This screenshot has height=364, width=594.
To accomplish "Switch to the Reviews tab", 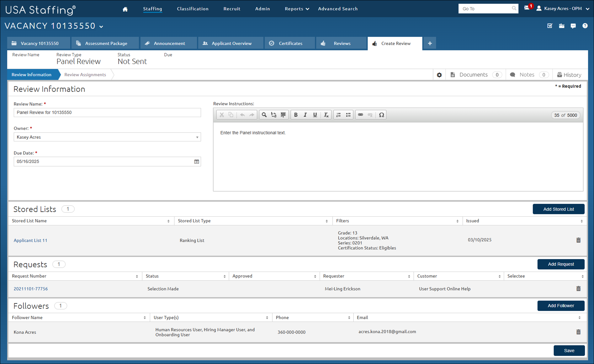I will coord(341,43).
